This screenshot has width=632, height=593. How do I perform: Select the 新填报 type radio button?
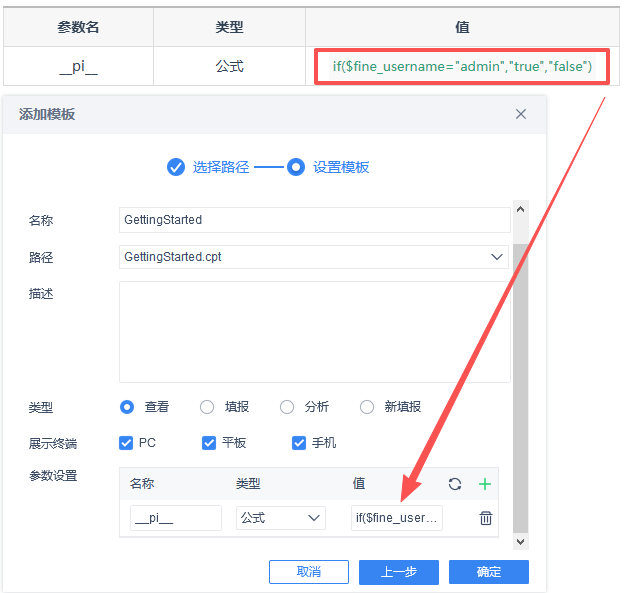point(366,407)
